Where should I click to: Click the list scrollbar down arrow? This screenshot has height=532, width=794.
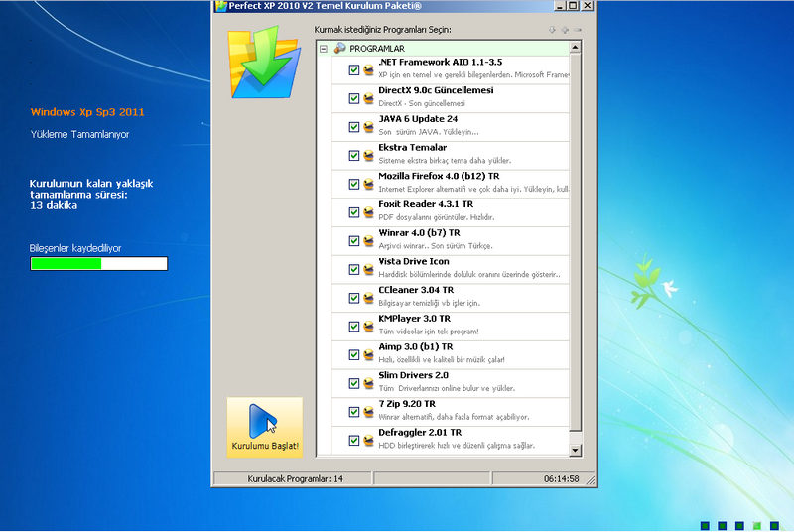click(575, 450)
